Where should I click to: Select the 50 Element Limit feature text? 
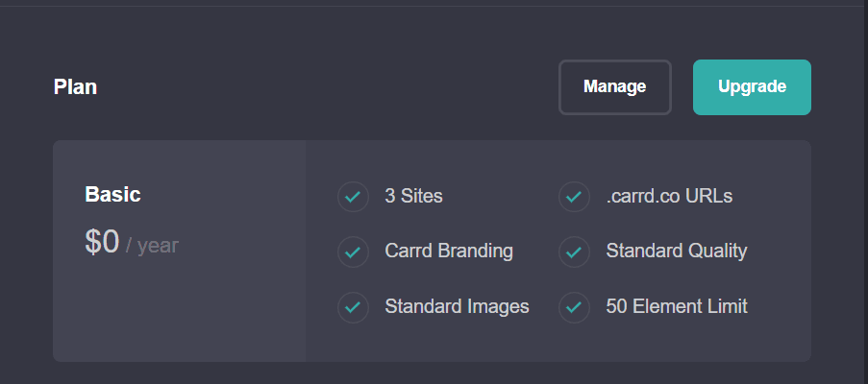coord(676,307)
